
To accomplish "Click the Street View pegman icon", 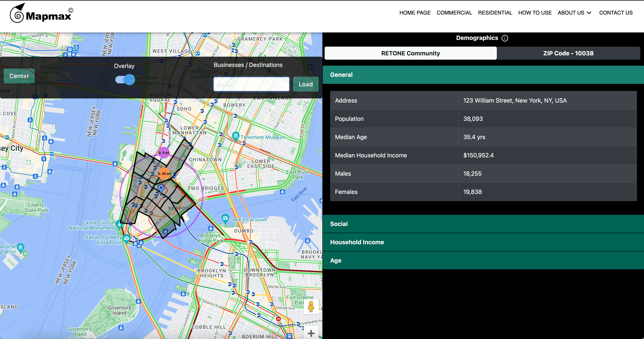I will pos(311,307).
